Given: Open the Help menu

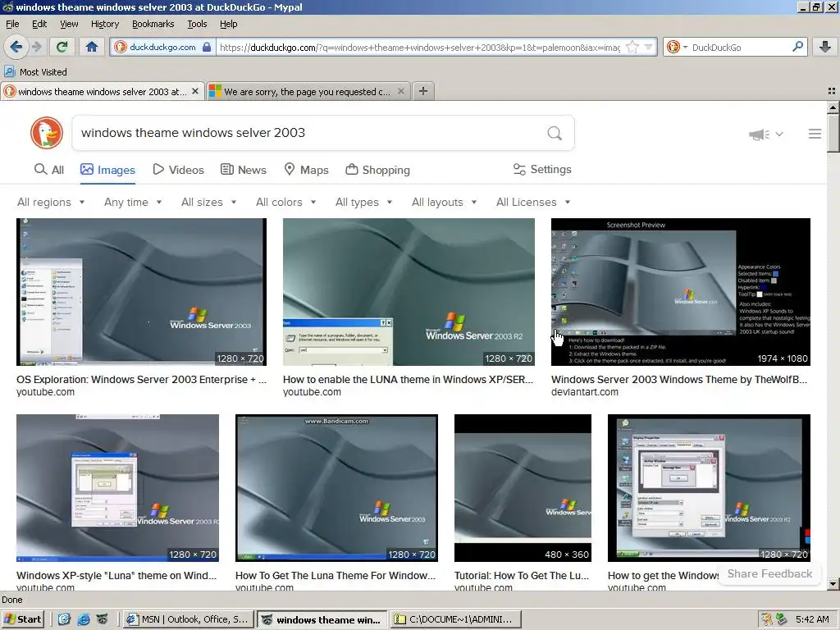Looking at the screenshot, I should click(x=228, y=24).
